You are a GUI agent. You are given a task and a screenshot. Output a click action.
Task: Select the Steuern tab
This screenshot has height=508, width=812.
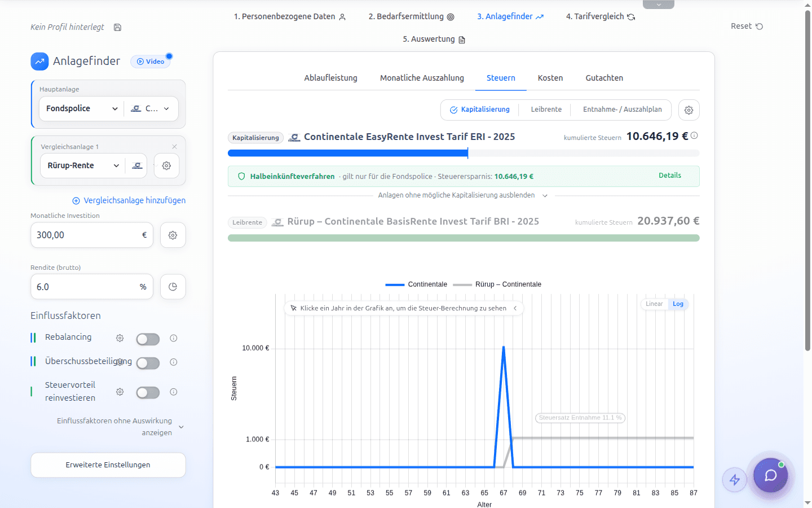501,78
